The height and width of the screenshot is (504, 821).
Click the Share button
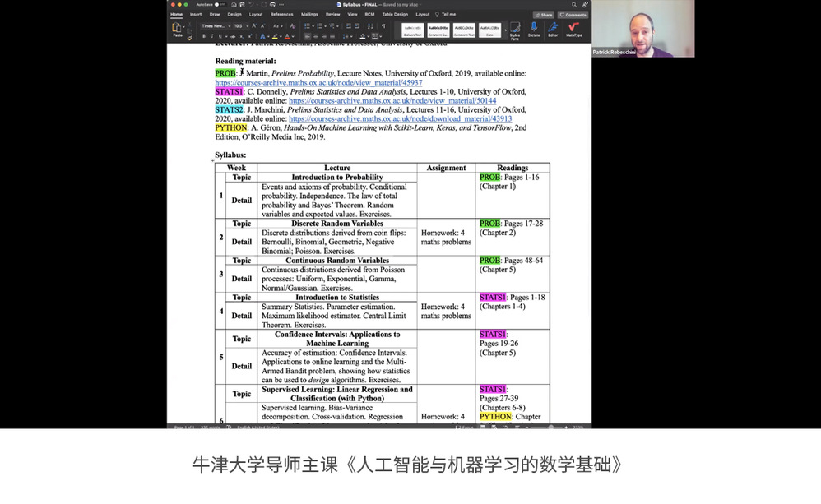(543, 15)
